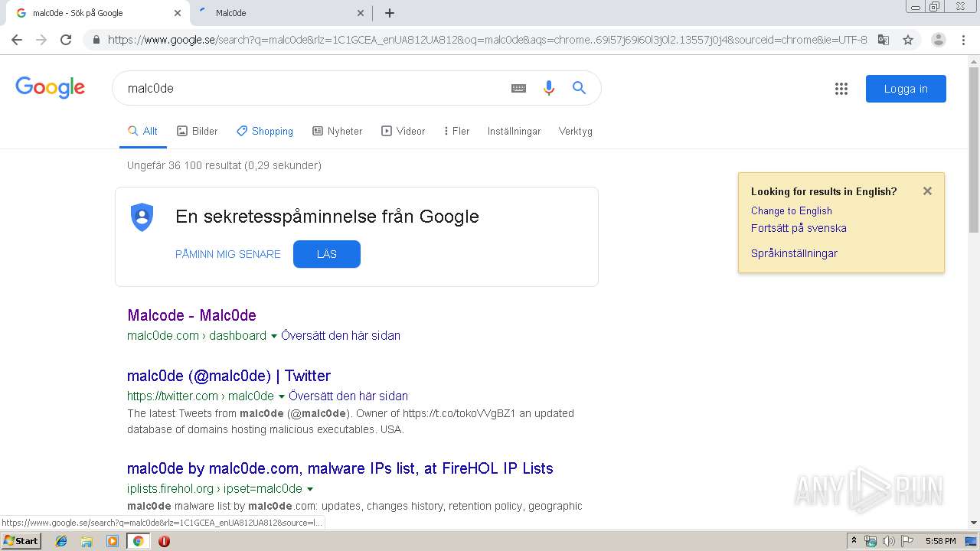The width and height of the screenshot is (980, 551).
Task: Open the on-screen keyboard icon in search box
Action: pyautogui.click(x=518, y=88)
